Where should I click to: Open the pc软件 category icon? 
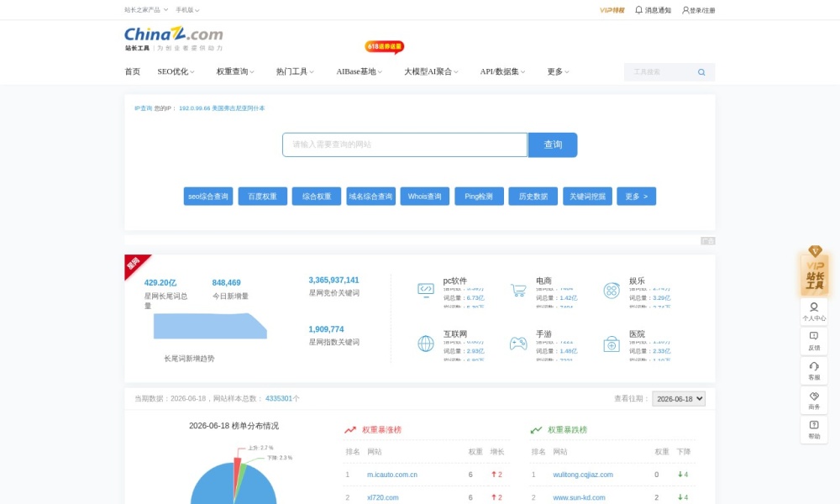(426, 290)
